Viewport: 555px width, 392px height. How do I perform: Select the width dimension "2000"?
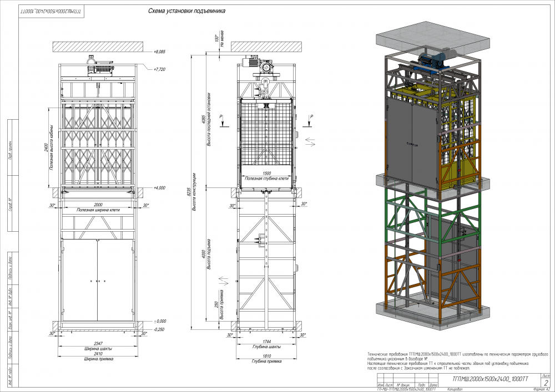tap(98, 205)
